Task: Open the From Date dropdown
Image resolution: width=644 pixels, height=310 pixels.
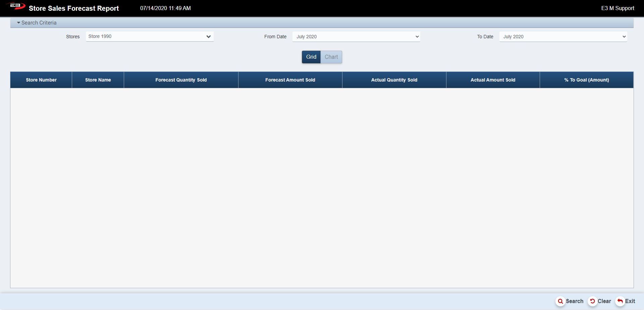Action: click(356, 37)
